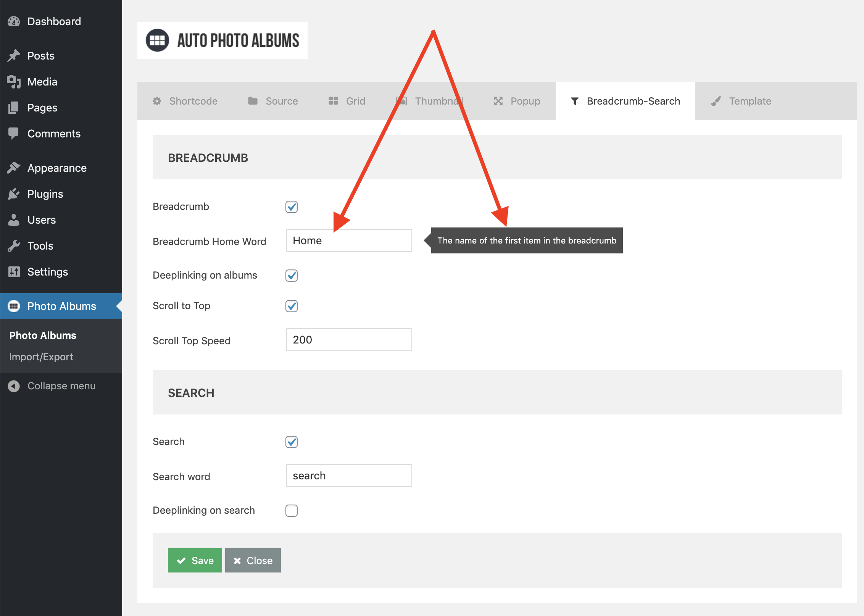Open the Posts menu
The width and height of the screenshot is (864, 616).
(61, 56)
